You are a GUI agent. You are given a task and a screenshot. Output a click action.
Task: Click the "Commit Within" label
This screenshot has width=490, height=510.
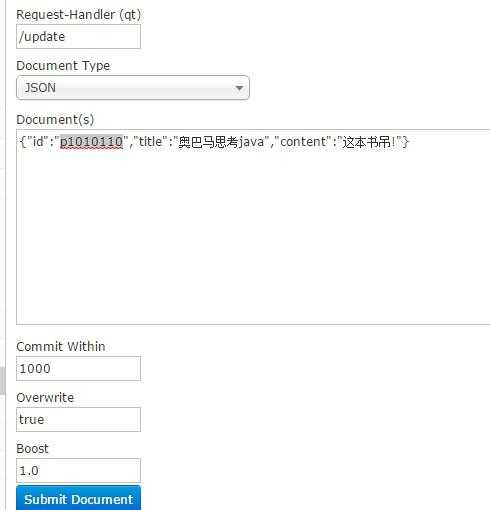click(61, 346)
